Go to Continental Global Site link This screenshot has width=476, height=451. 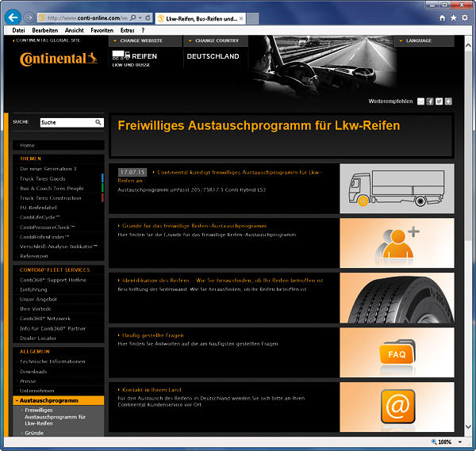[x=47, y=40]
